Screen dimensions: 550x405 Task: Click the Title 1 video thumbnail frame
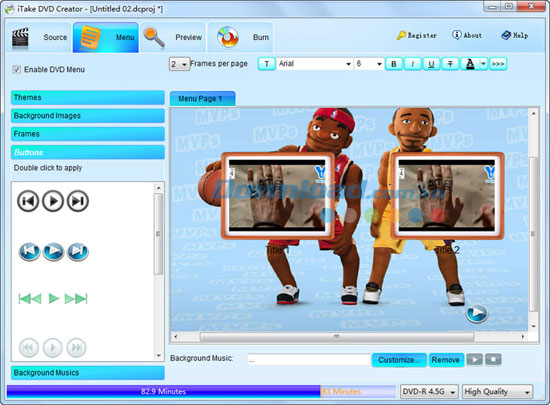tap(277, 196)
